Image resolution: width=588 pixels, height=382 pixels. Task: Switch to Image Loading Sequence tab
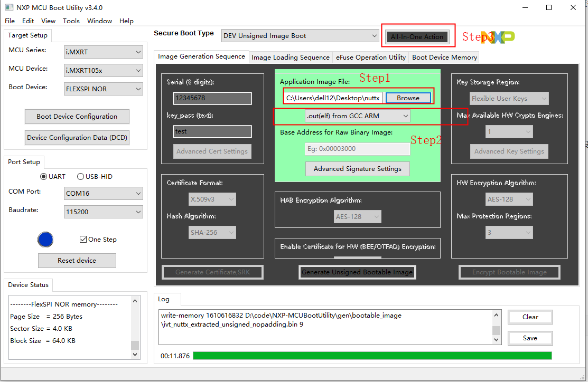291,58
